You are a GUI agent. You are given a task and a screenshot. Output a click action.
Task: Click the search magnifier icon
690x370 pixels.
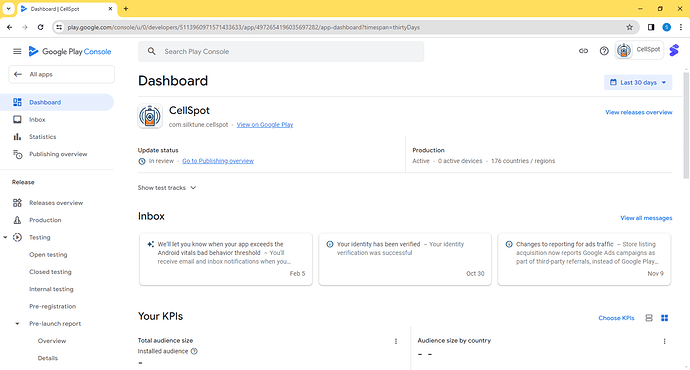pos(151,51)
